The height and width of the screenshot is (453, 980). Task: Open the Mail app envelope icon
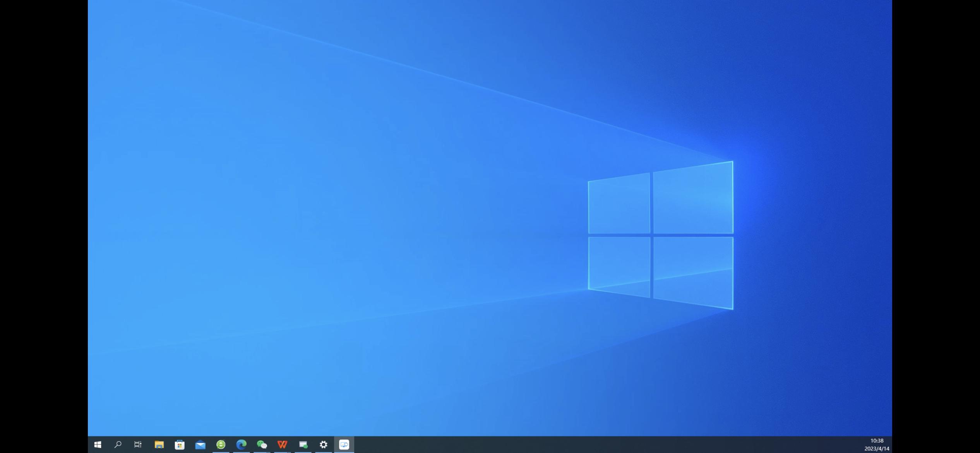pos(200,444)
